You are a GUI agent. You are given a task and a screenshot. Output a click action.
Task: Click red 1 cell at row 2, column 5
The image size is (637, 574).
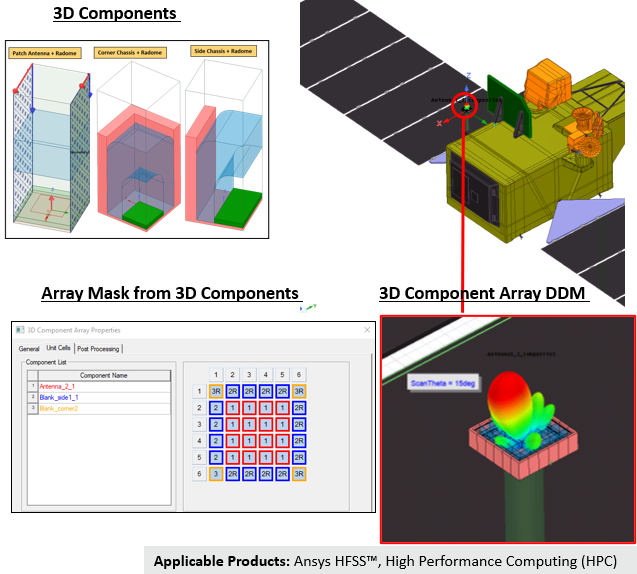pos(282,407)
